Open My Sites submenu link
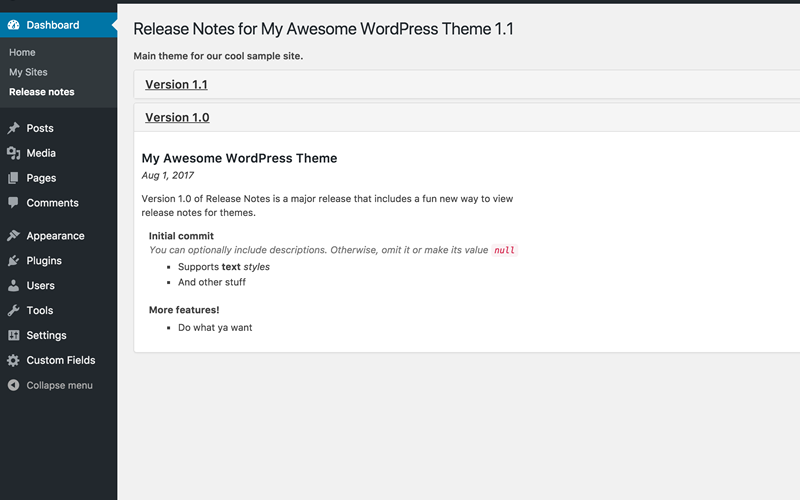This screenshot has height=500, width=800. (x=28, y=72)
